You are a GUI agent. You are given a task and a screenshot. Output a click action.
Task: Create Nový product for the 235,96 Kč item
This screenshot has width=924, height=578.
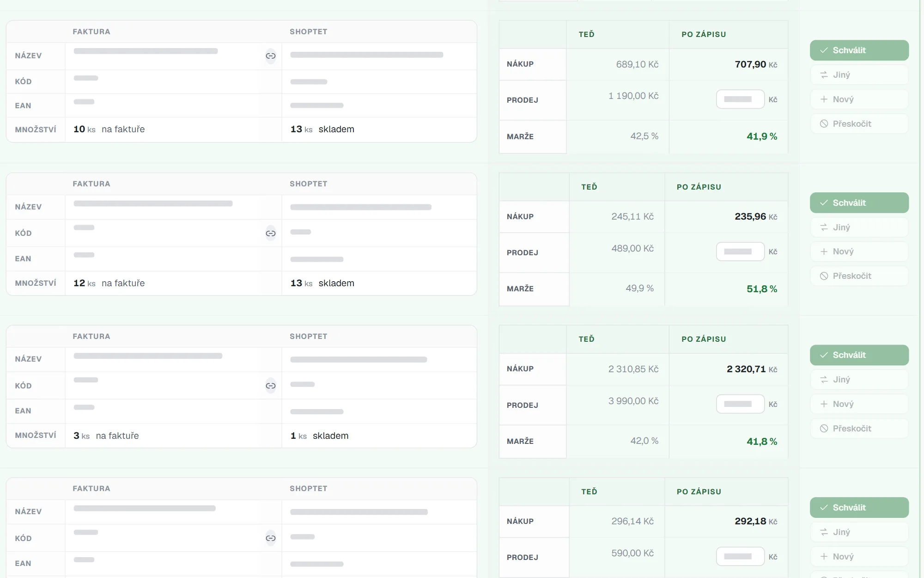tap(859, 252)
